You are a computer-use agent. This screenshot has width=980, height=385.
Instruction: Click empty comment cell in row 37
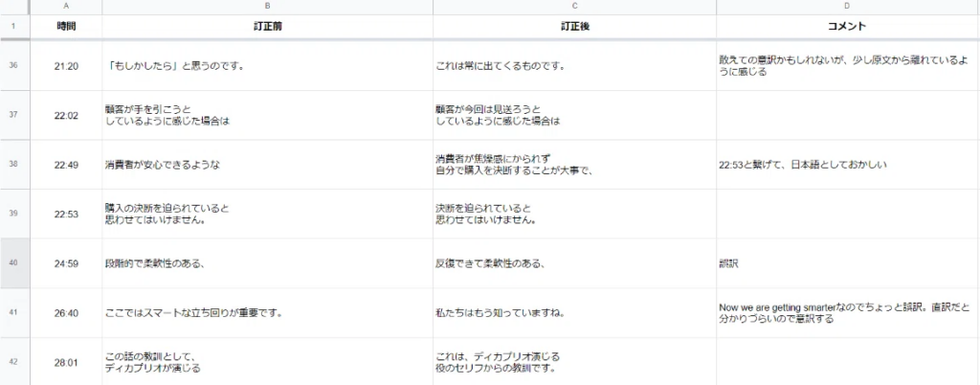pos(848,115)
